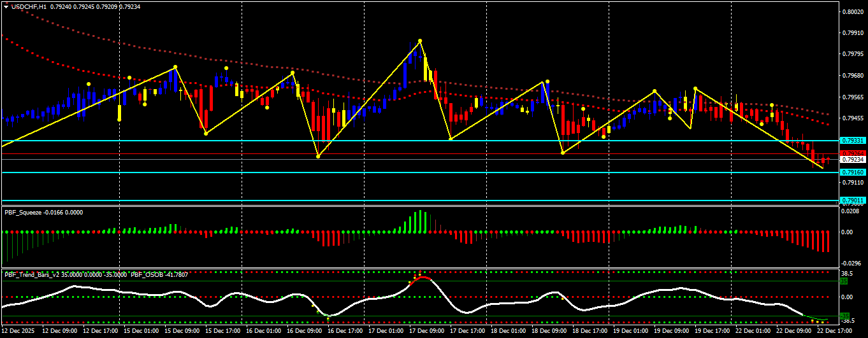Select the PBF_Trend_Bars_v2 indicator label
The image size is (868, 338).
point(30,274)
